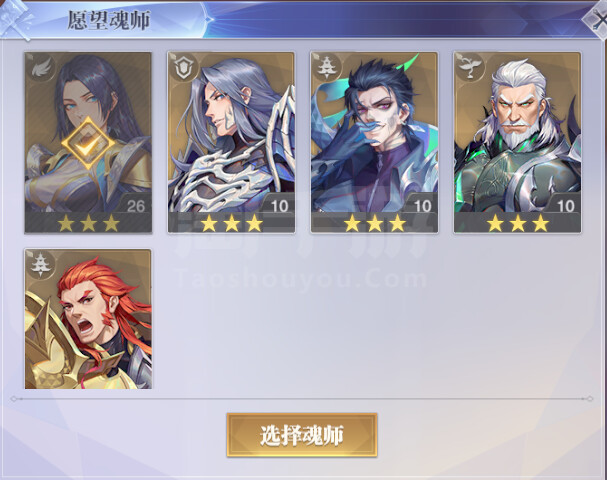Click the leaf class icon on fourth card

[470, 68]
